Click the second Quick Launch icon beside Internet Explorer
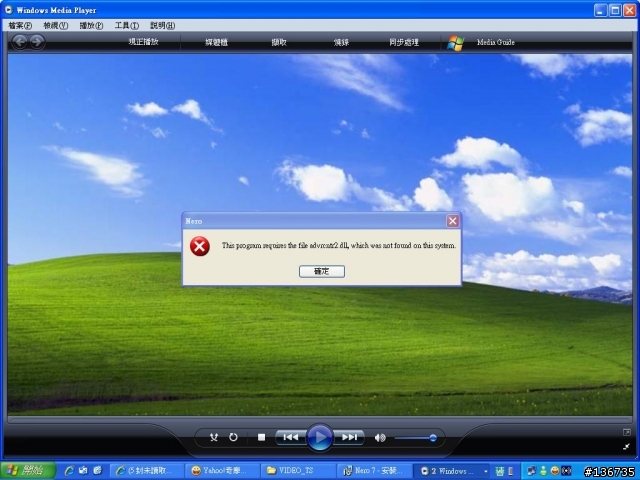The height and width of the screenshot is (480, 640). (x=83, y=471)
